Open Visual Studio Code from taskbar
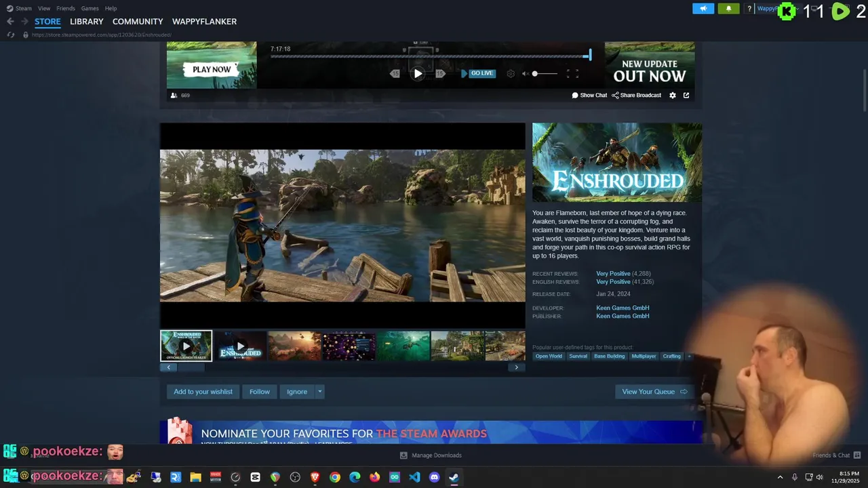 tap(414, 477)
